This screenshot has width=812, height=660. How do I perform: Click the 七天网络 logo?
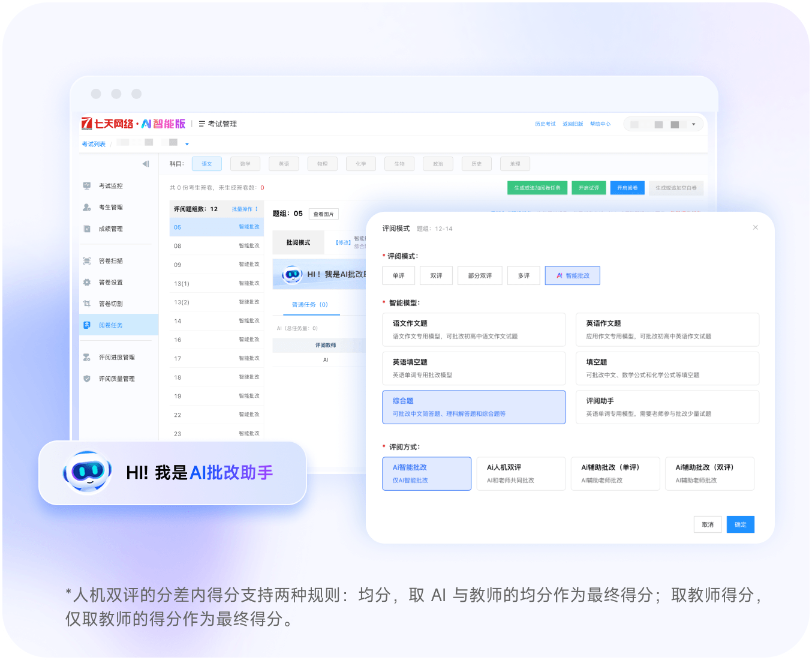[133, 124]
